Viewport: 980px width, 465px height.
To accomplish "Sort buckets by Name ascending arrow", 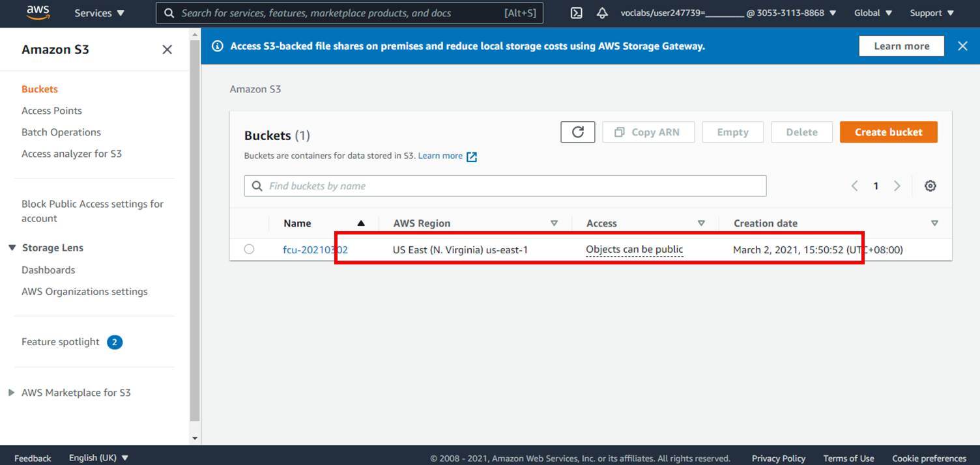I will point(361,223).
